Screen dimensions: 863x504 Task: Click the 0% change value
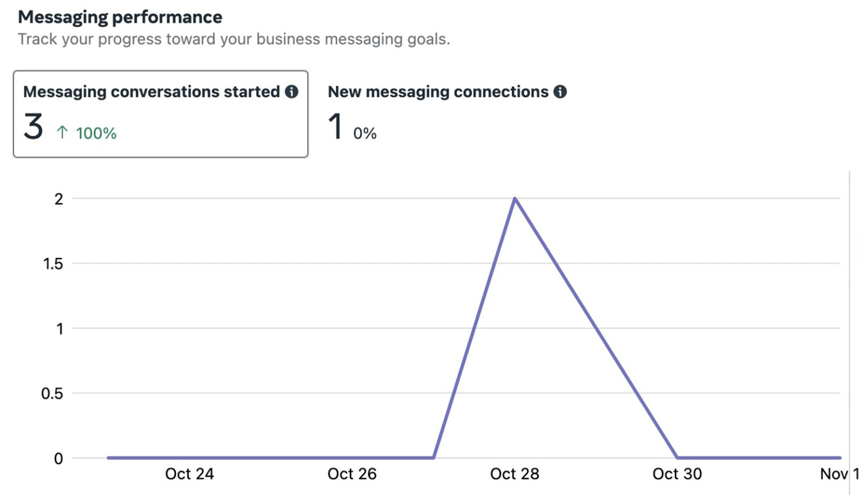click(365, 134)
